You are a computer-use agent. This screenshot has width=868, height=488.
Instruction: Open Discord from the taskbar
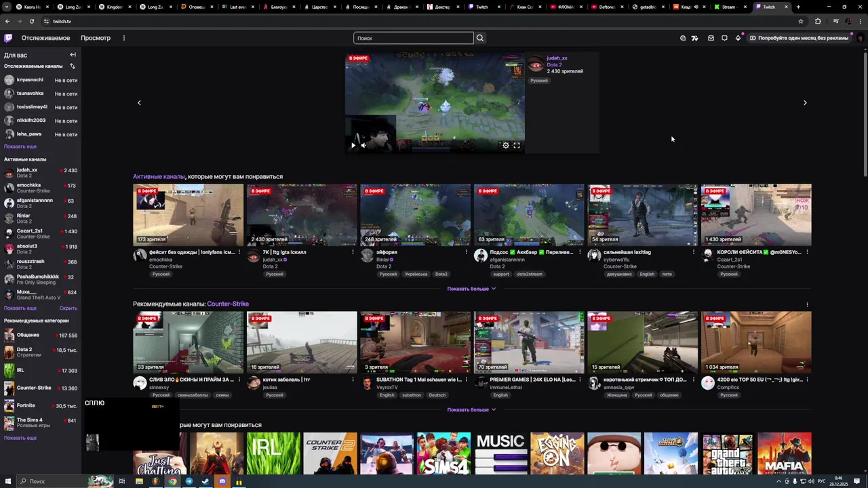[222, 481]
